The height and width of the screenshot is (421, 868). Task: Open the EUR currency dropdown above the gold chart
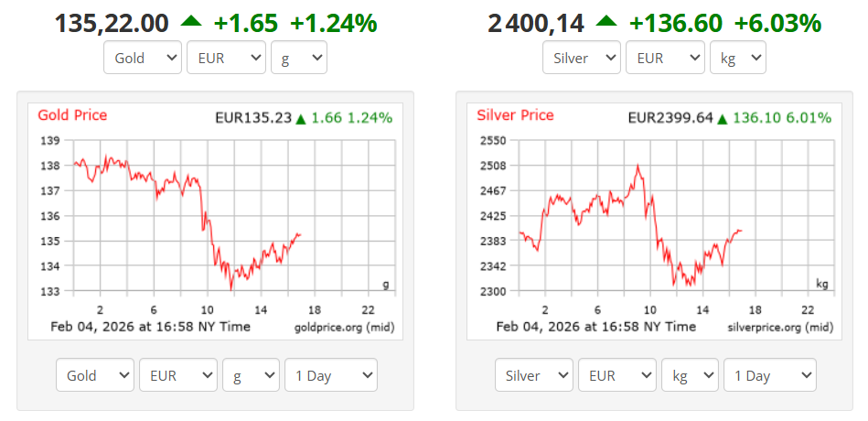(x=226, y=58)
